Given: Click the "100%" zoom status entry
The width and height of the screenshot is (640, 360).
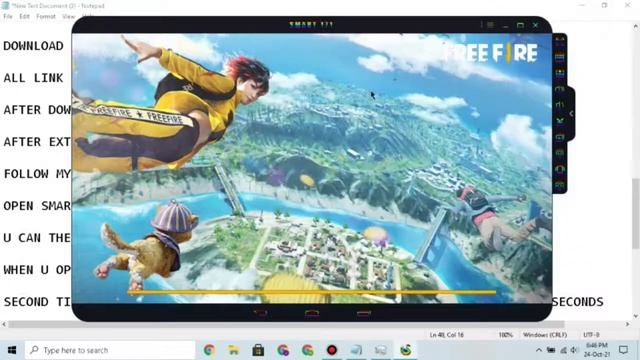Looking at the screenshot, I should point(505,335).
